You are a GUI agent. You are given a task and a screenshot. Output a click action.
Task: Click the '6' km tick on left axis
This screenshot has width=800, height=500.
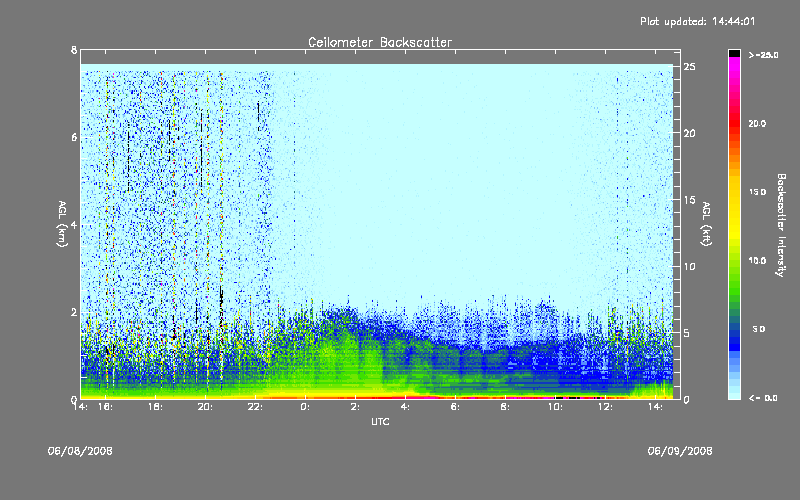click(x=74, y=138)
